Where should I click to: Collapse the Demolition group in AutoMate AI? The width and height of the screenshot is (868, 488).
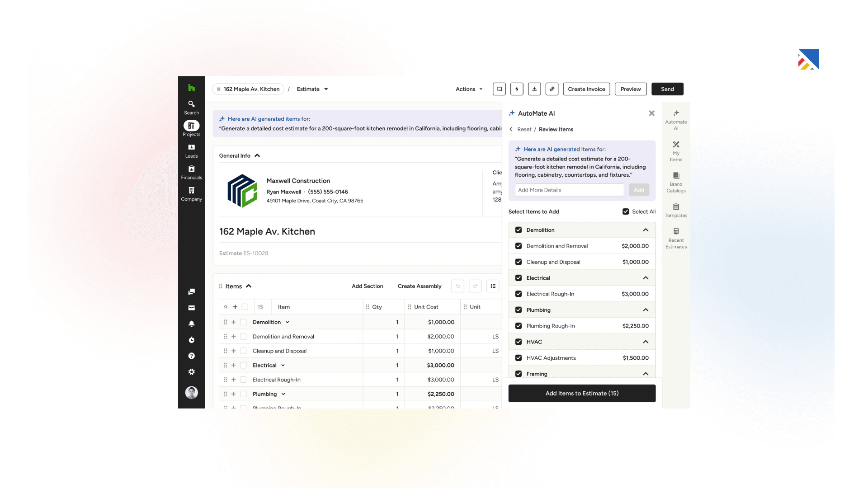(646, 230)
